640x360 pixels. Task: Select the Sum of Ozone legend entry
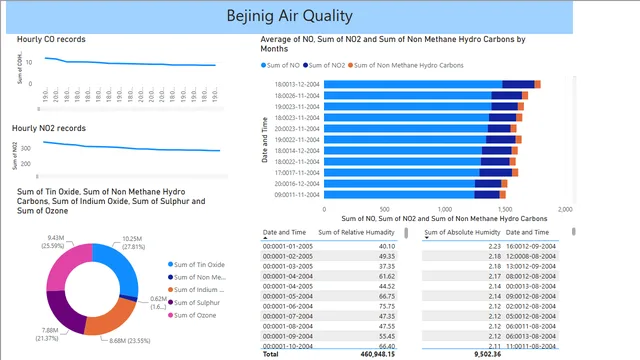click(x=192, y=315)
